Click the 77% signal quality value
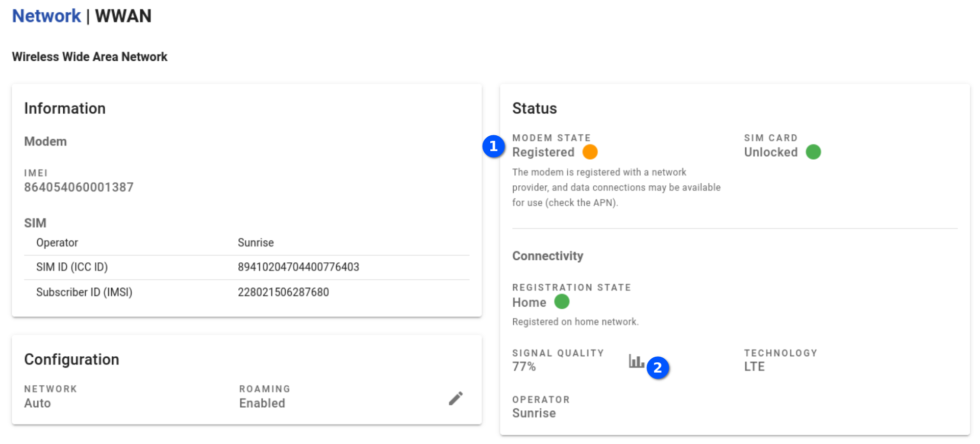Screen dimensions: 980x444 [x=524, y=366]
